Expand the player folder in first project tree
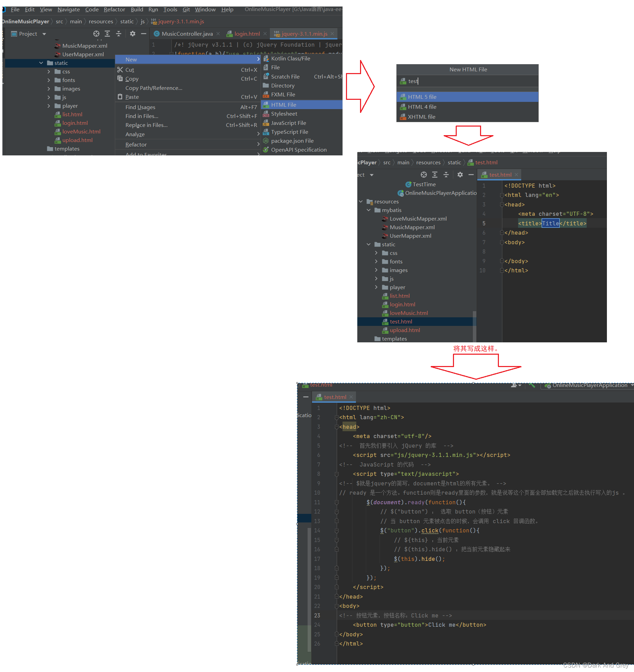Screen dimensions: 634x672 click(49, 106)
